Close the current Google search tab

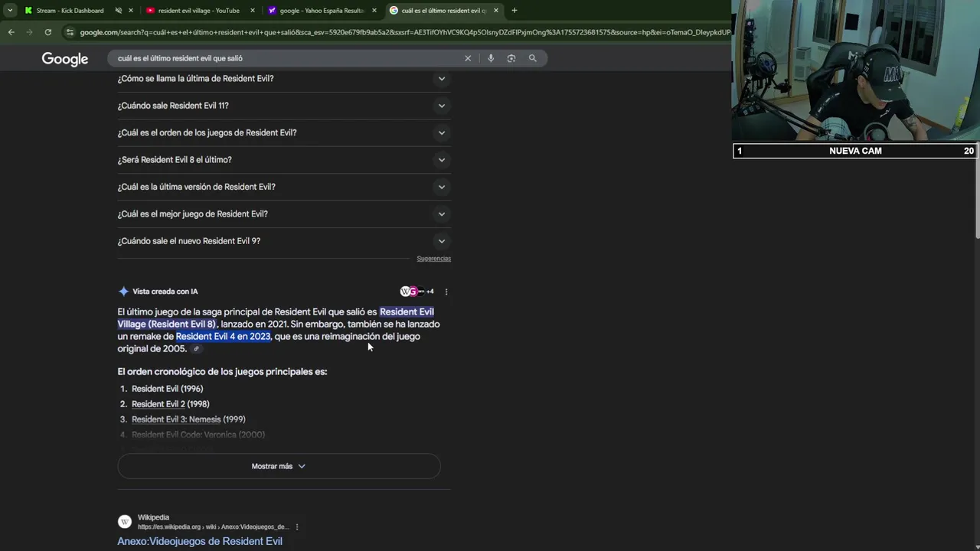tap(496, 11)
